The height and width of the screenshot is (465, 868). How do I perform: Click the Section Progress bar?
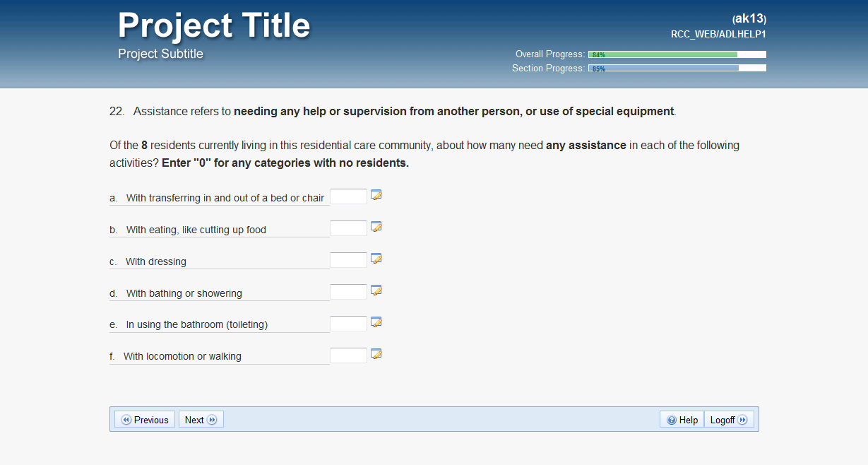(x=677, y=69)
